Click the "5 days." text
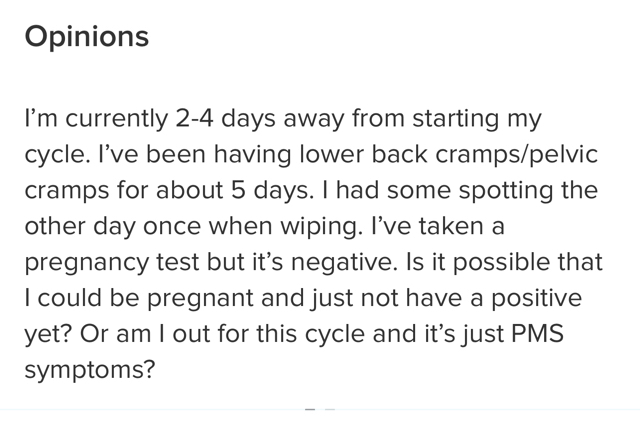 273,191
